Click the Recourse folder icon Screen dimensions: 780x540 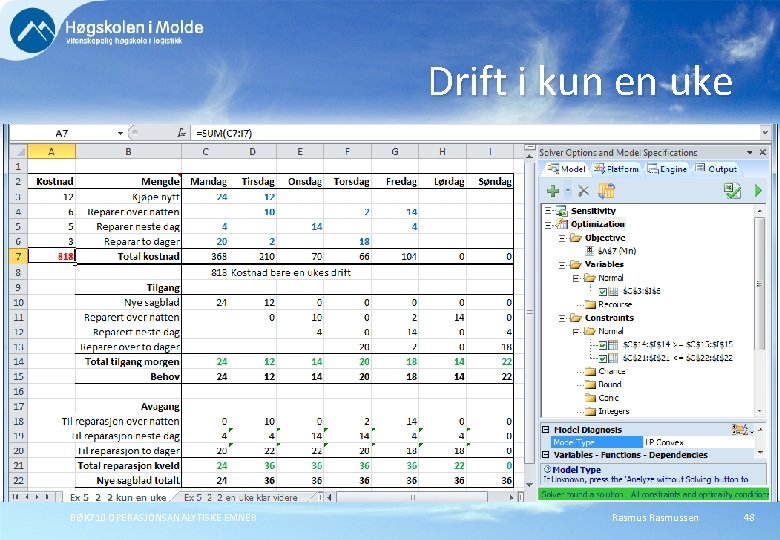(590, 304)
